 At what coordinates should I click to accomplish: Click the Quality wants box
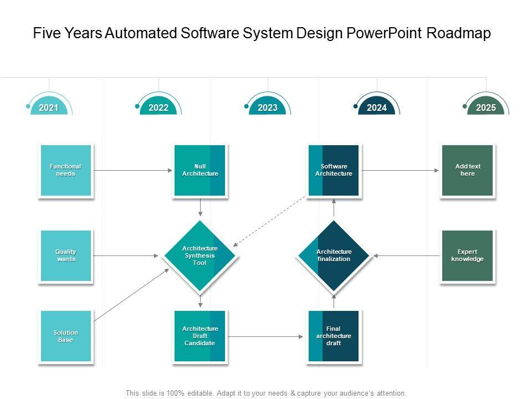[x=65, y=255]
